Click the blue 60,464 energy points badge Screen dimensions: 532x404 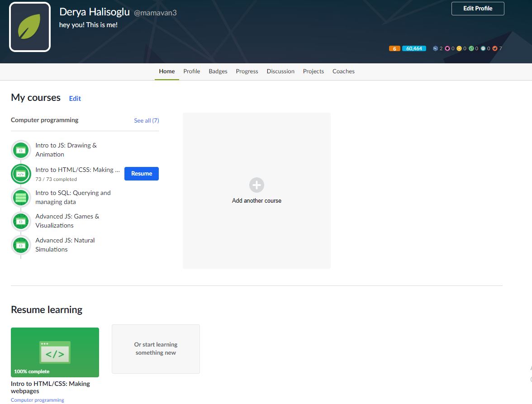tap(414, 48)
